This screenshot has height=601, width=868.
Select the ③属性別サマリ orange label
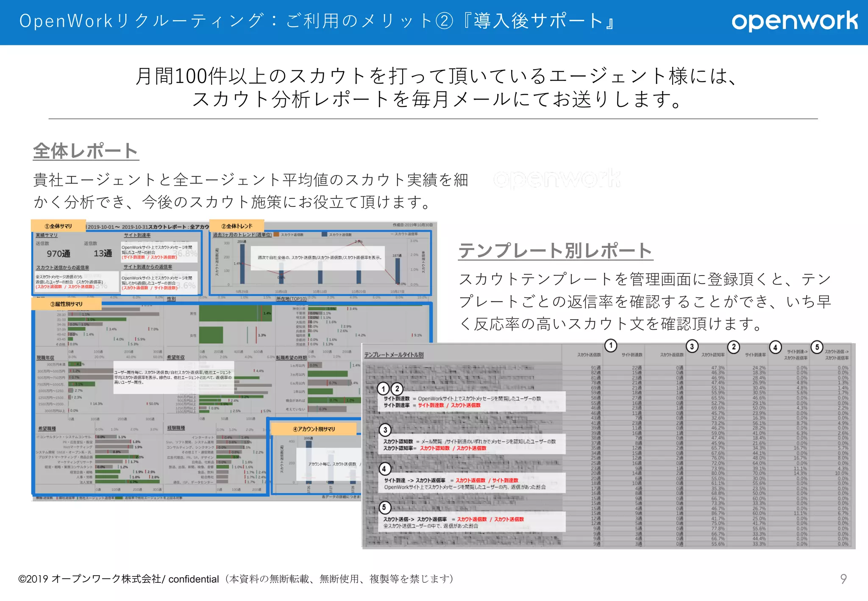(x=67, y=304)
